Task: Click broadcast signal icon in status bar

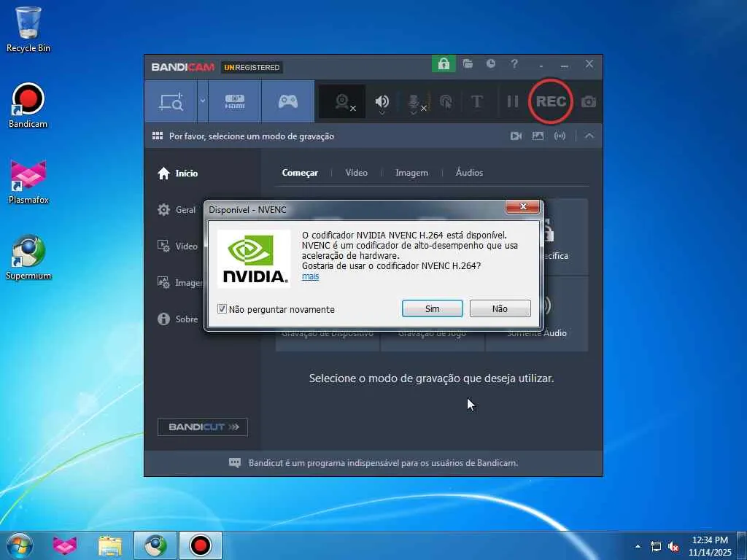Action: point(560,136)
